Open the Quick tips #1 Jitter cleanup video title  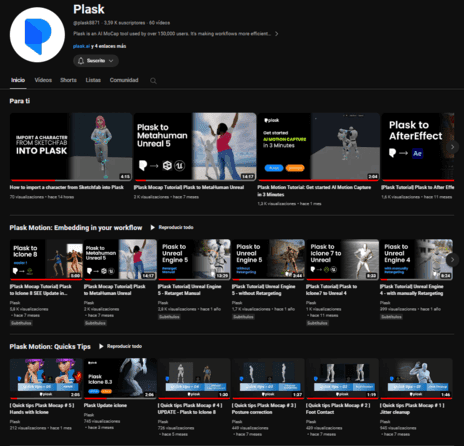pos(413,409)
